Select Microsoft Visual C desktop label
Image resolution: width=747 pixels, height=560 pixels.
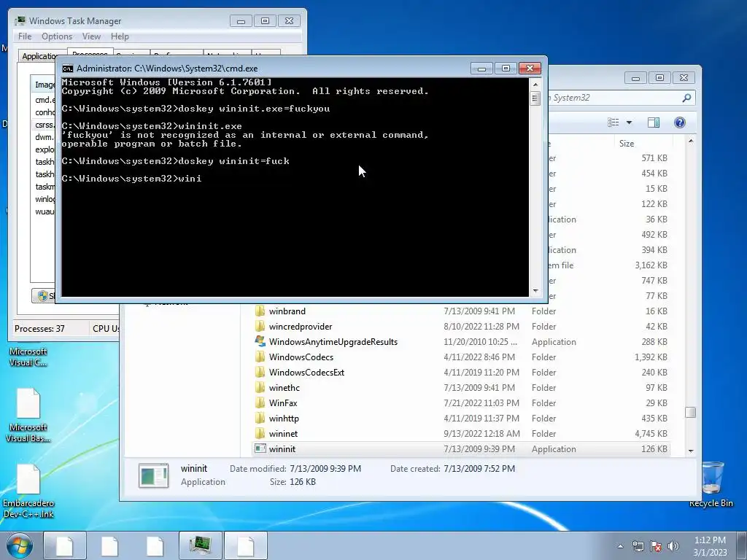28,357
